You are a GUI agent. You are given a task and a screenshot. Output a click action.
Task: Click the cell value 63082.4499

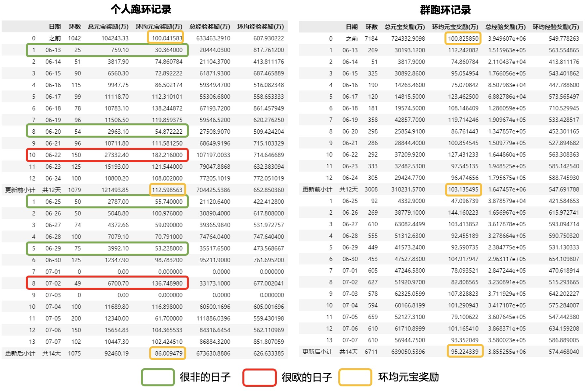[x=410, y=224]
